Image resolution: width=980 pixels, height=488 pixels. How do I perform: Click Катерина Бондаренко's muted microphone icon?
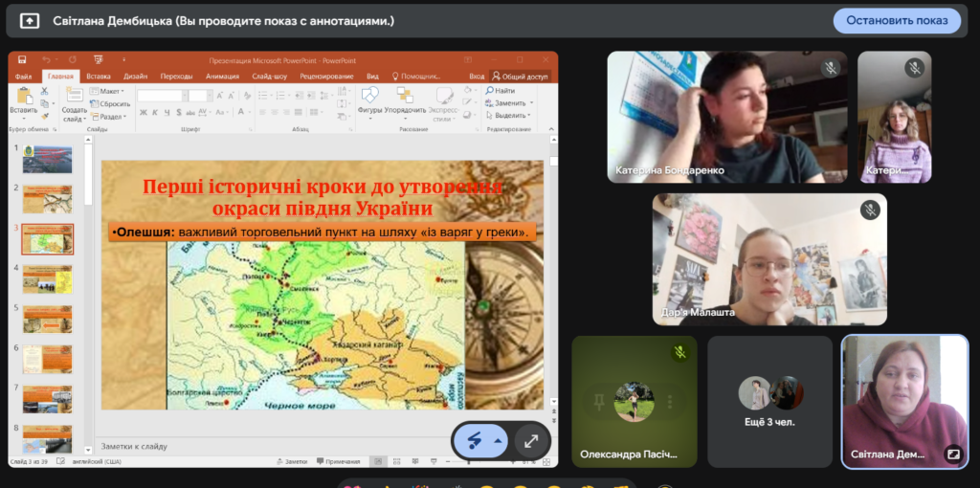pyautogui.click(x=830, y=68)
